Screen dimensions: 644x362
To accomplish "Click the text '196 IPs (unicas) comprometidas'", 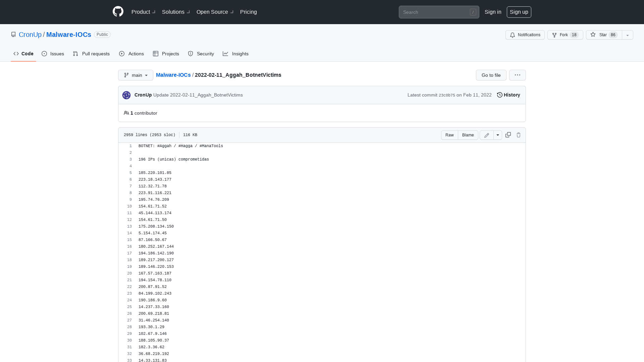I will [x=174, y=160].
